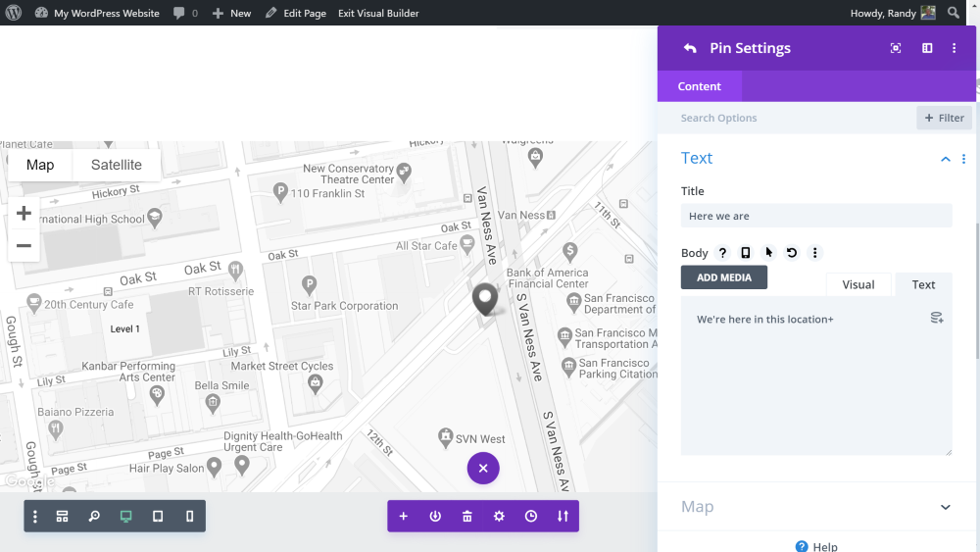Open portability import export arrows

pyautogui.click(x=563, y=517)
